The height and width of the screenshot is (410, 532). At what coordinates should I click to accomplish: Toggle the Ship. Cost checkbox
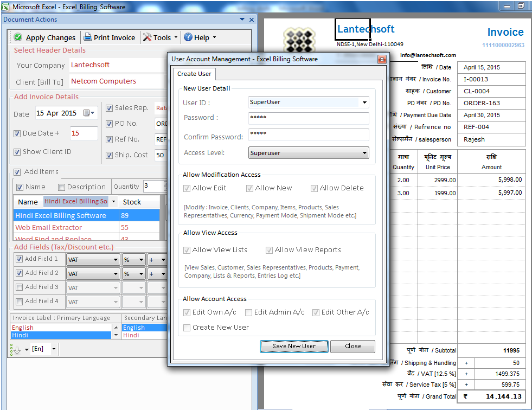109,156
